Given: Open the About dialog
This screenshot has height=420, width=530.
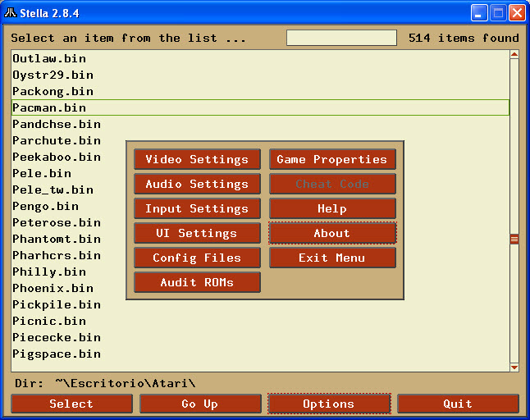Looking at the screenshot, I should pos(332,233).
